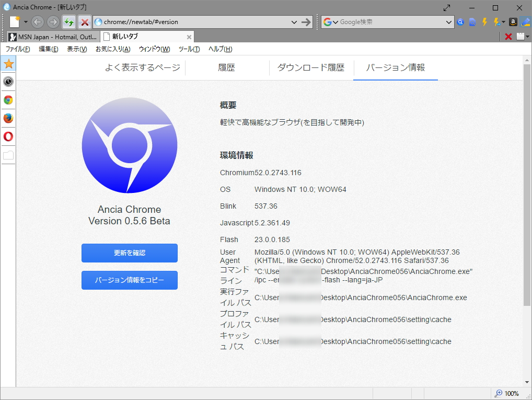Open the blue magnifier search icon
This screenshot has width=532, height=400.
[459, 22]
